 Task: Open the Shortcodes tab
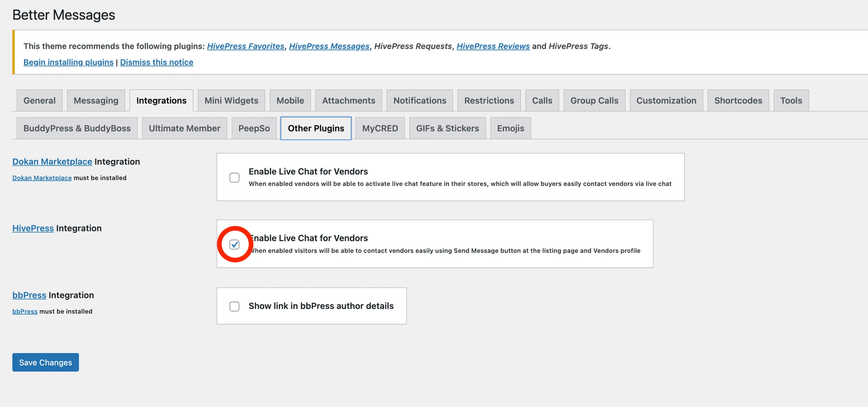[x=738, y=101]
